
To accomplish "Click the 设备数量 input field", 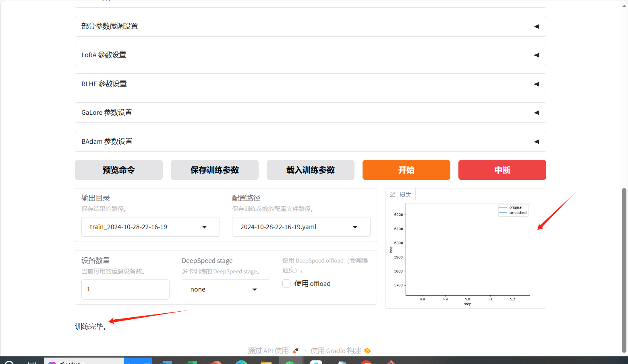I will point(125,289).
